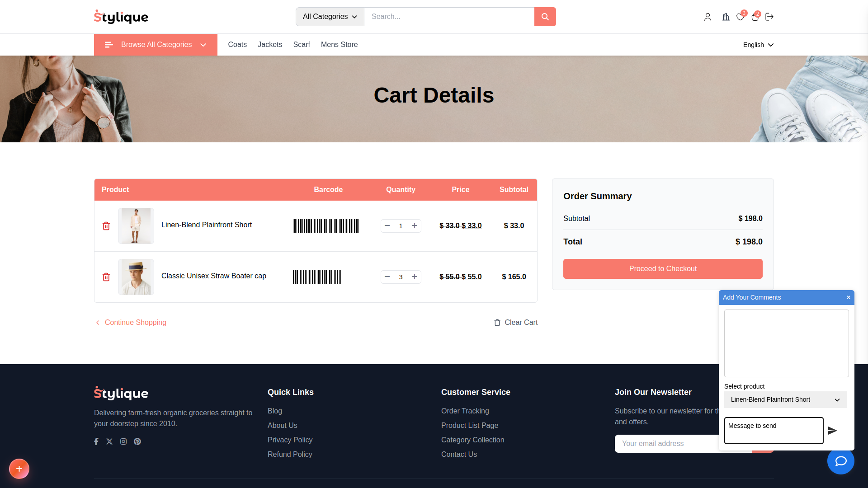Open the blue chat bubble button
This screenshot has width=868, height=488.
point(841,461)
